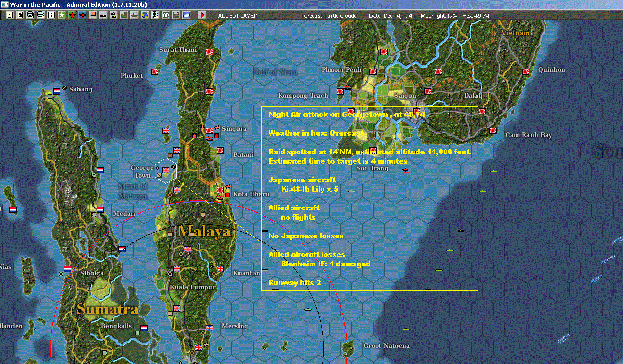The width and height of the screenshot is (623, 364).
Task: Click the 'Hex: 49 74' status text
Action: click(476, 16)
